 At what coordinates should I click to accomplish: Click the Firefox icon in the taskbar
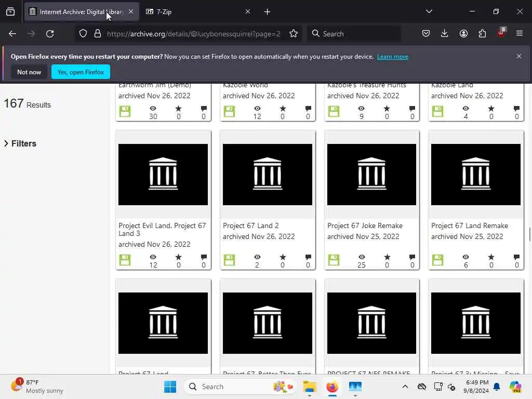tap(332, 387)
